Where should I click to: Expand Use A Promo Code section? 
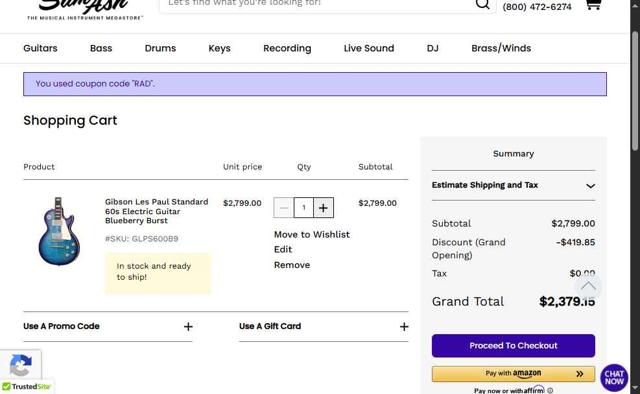(108, 326)
